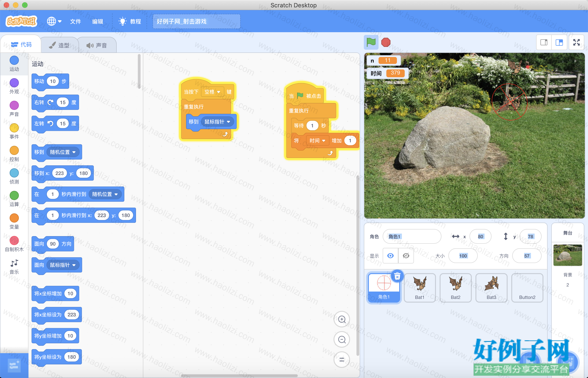The height and width of the screenshot is (378, 588).
Task: Select the Bat2 sprite
Action: coord(455,288)
